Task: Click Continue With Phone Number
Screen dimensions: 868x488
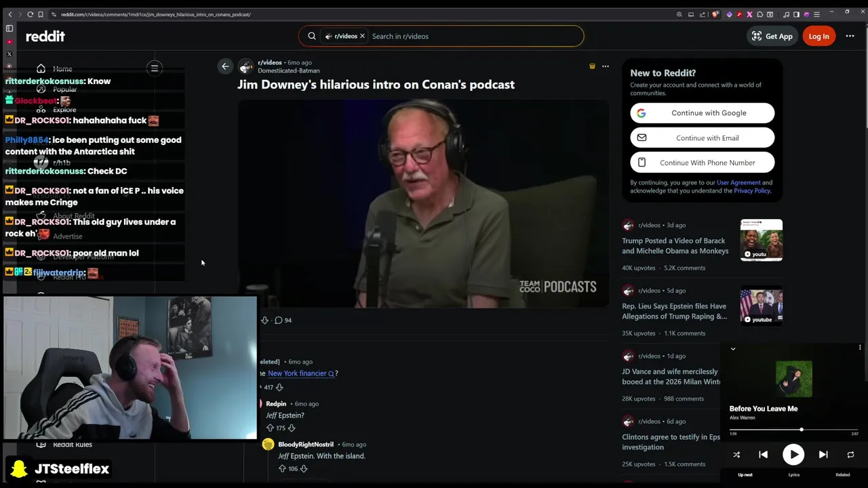Action: click(x=702, y=163)
